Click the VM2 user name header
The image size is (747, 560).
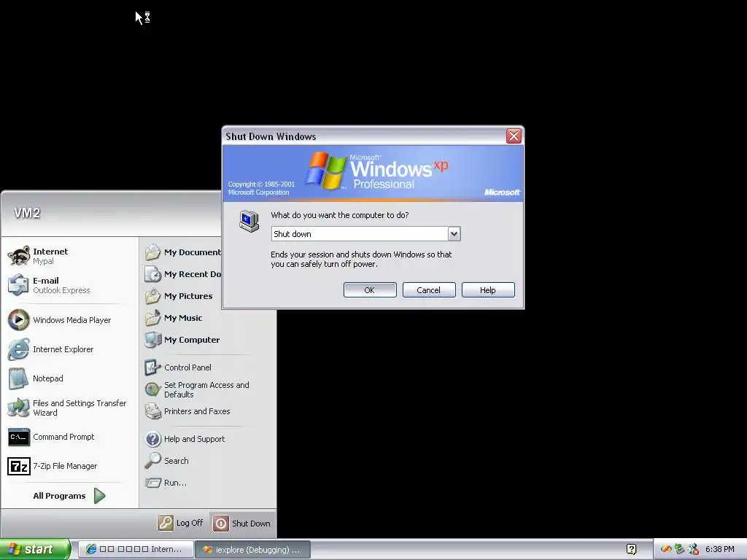click(x=27, y=213)
